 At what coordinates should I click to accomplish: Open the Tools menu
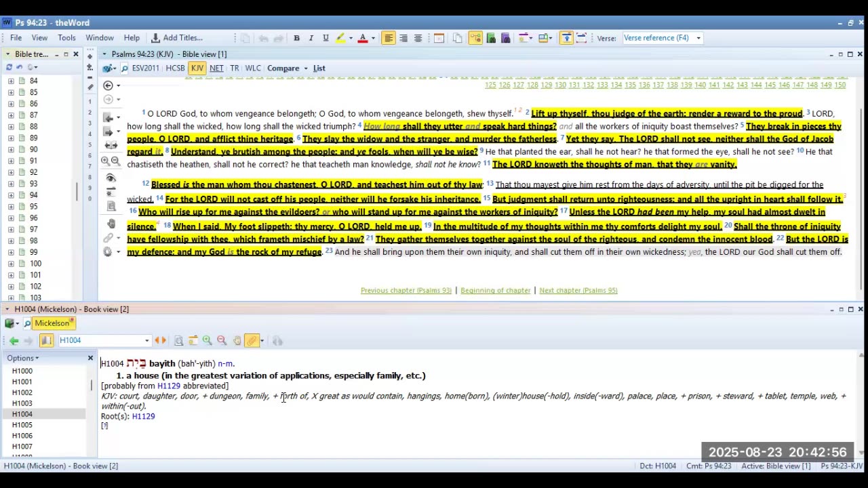[x=66, y=38]
